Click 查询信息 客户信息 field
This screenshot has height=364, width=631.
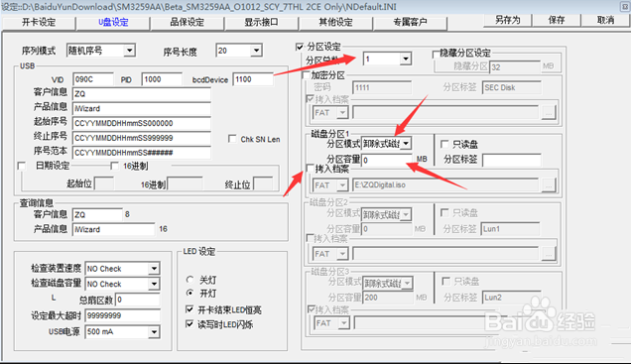pyautogui.click(x=97, y=214)
